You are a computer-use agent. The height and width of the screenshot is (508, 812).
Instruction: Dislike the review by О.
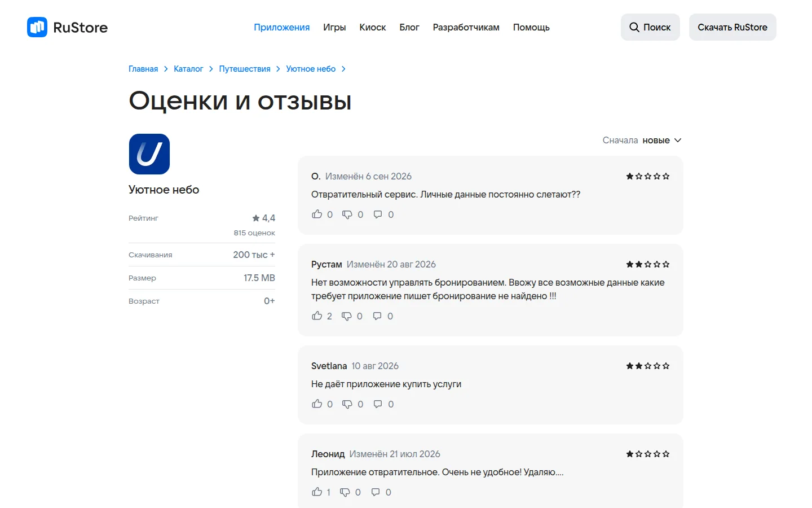pyautogui.click(x=353, y=214)
